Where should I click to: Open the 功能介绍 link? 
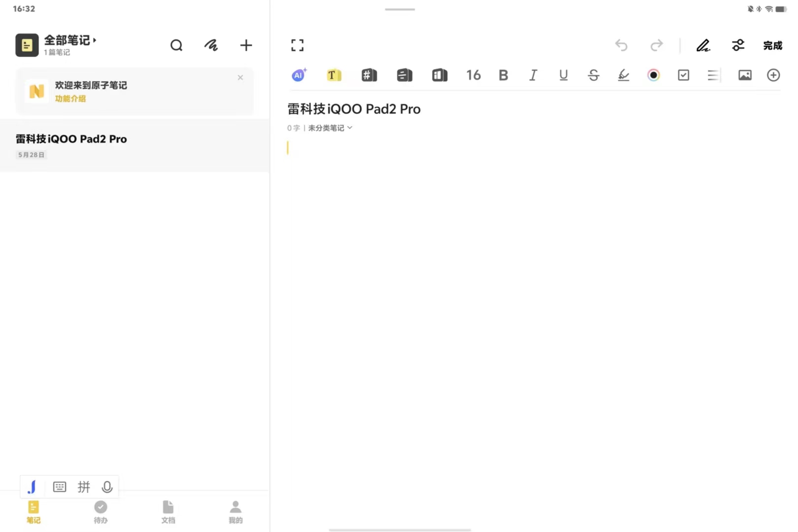(70, 99)
